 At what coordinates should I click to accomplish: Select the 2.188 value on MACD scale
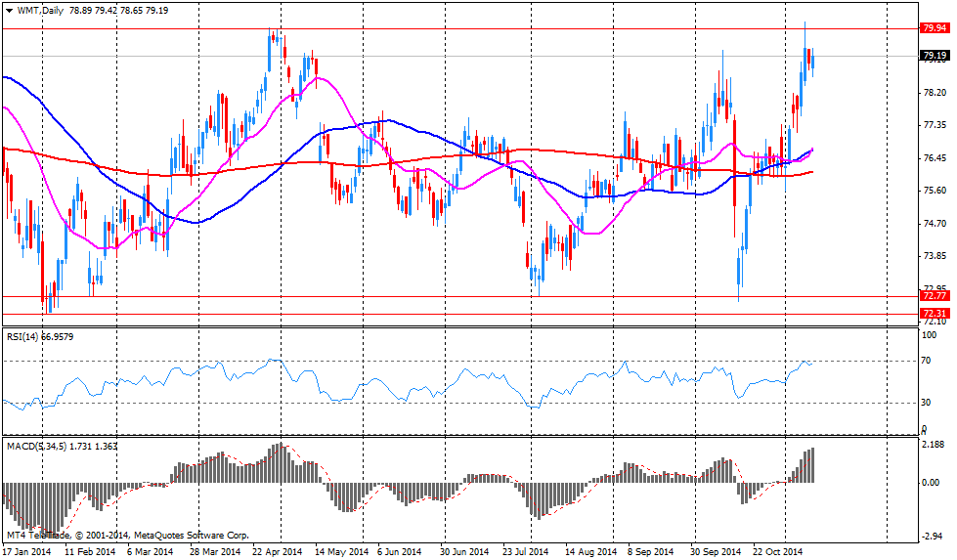coord(934,445)
